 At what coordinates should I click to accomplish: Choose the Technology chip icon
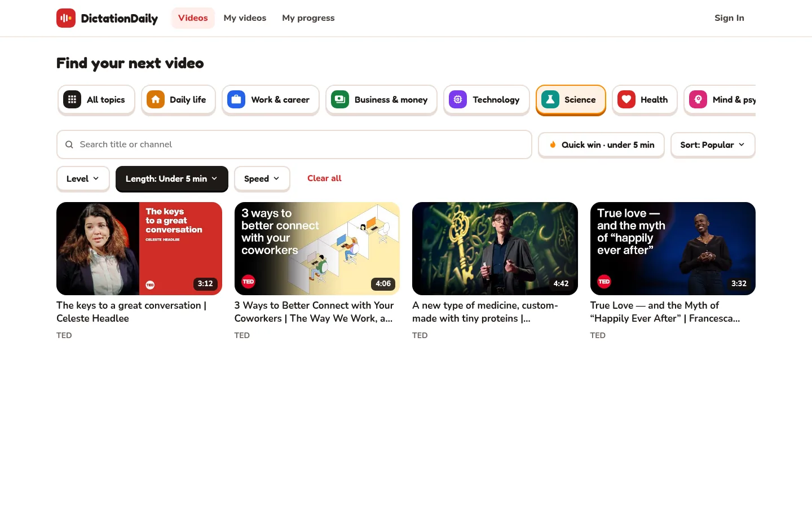pos(458,99)
